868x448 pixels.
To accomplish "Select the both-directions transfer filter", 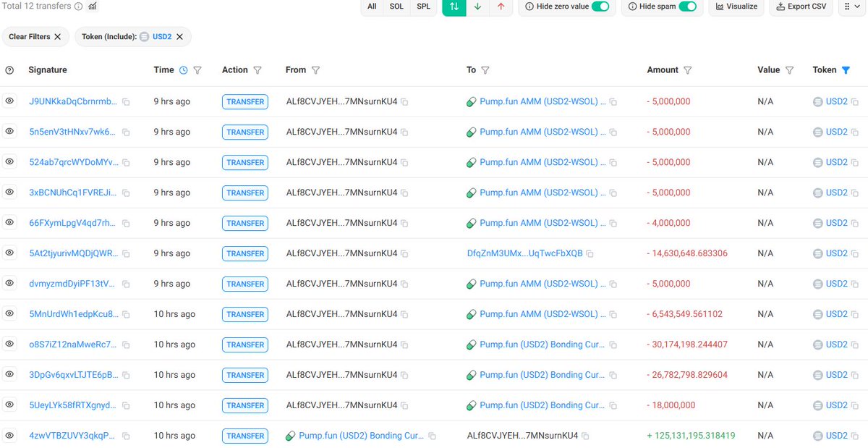I will (454, 7).
